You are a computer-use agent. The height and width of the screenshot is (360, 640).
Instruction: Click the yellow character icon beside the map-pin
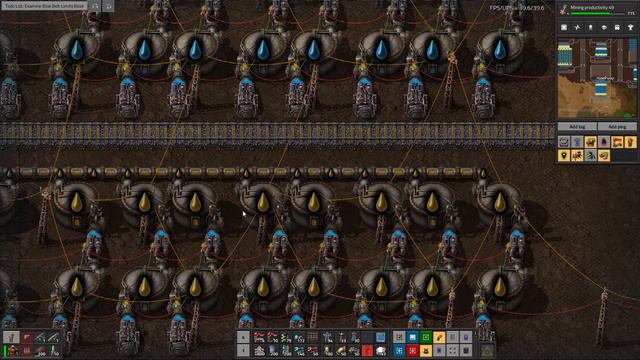[577, 156]
